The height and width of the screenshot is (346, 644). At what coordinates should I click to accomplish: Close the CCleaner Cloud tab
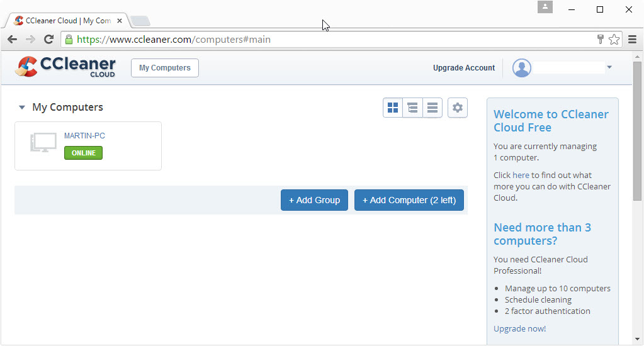(x=120, y=21)
